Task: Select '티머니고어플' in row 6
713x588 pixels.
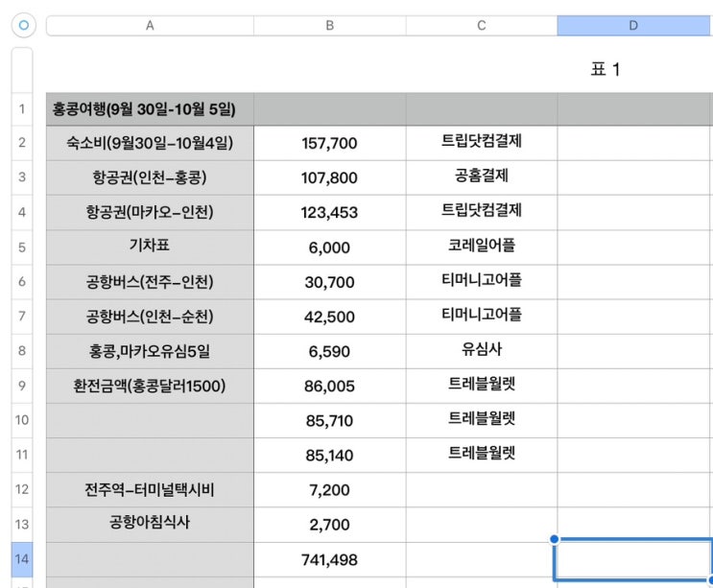Action: coord(482,282)
